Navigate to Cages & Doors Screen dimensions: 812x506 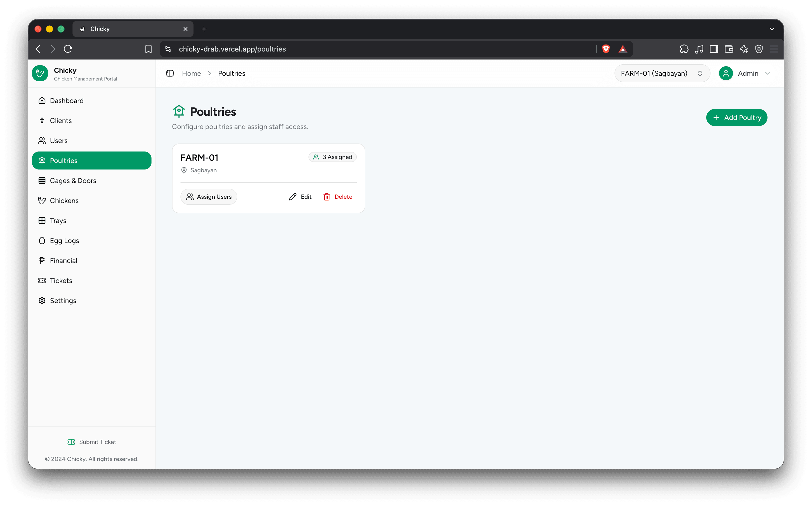92,181
